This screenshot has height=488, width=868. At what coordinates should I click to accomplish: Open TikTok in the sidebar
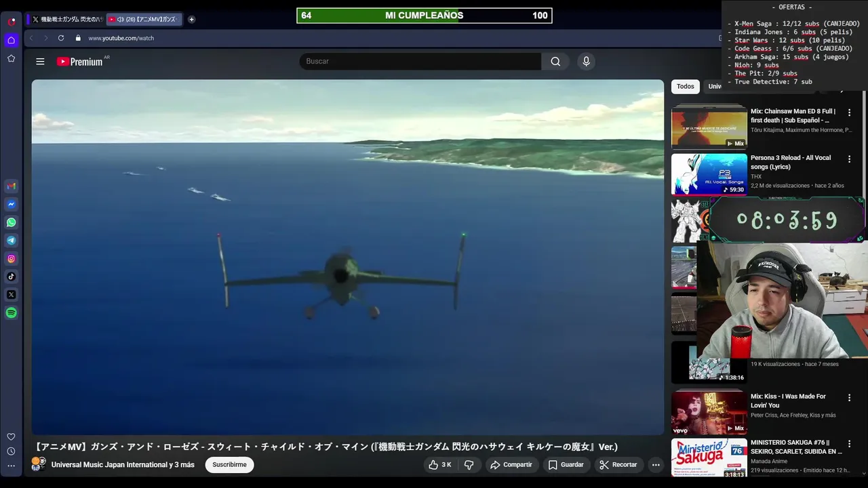[12, 277]
